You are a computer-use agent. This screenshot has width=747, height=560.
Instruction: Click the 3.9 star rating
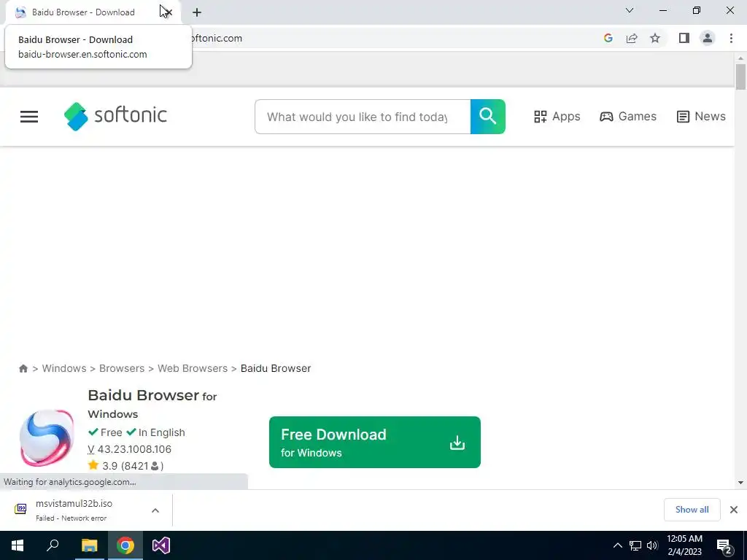click(x=125, y=466)
